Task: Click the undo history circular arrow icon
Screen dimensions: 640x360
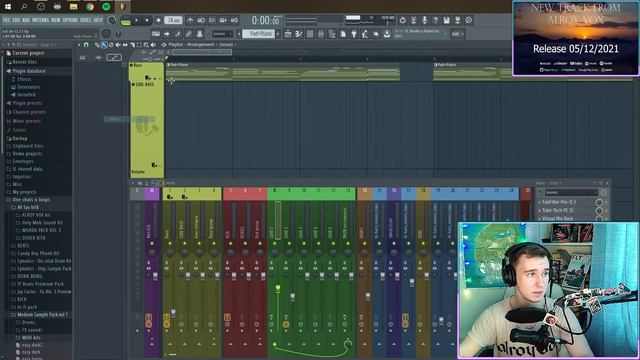Action: (402, 20)
